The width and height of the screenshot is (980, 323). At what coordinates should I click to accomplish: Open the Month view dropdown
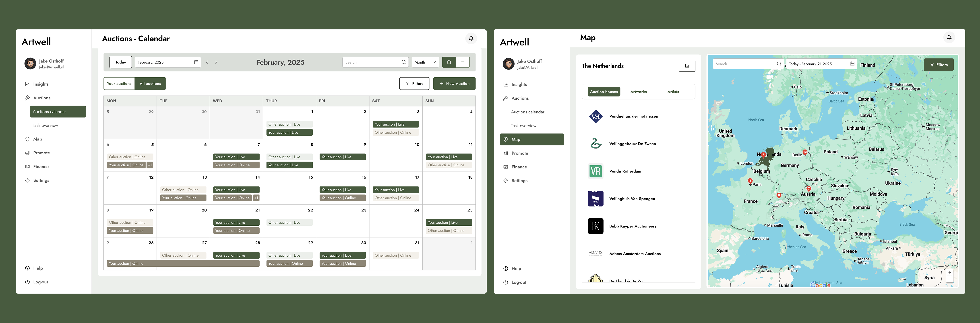point(425,62)
